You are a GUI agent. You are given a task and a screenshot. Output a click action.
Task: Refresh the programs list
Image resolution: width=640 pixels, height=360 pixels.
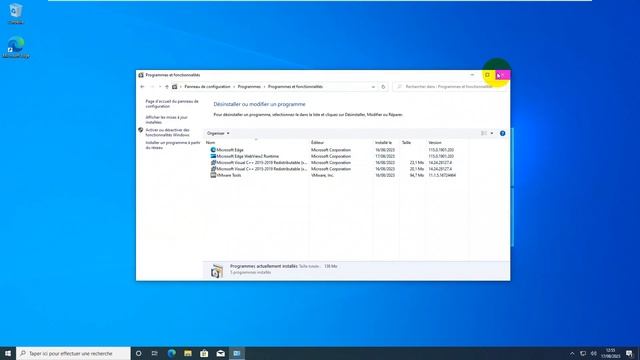point(383,87)
